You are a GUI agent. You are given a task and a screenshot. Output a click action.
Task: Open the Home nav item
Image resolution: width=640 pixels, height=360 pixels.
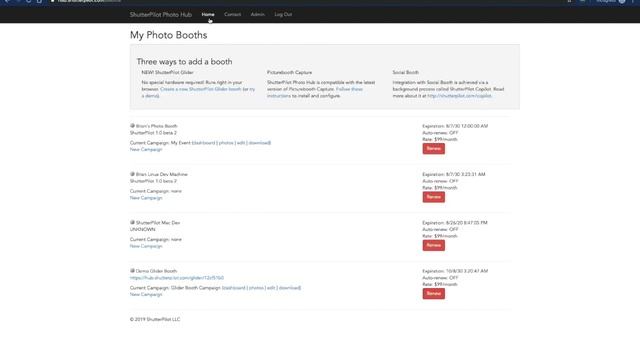tap(208, 14)
